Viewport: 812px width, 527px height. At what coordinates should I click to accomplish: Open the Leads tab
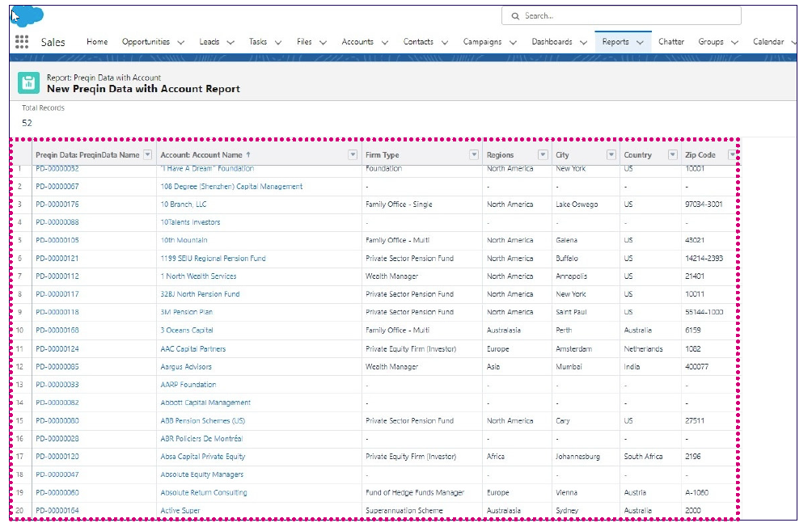[209, 42]
